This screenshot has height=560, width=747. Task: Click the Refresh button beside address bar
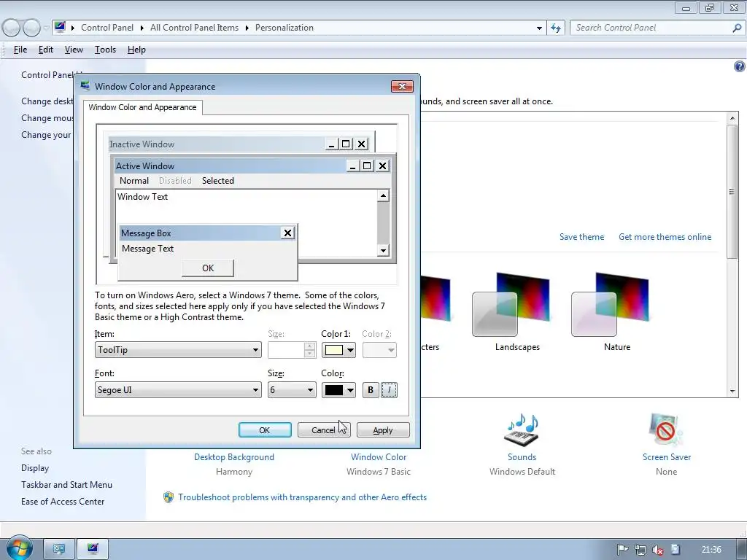pyautogui.click(x=556, y=28)
